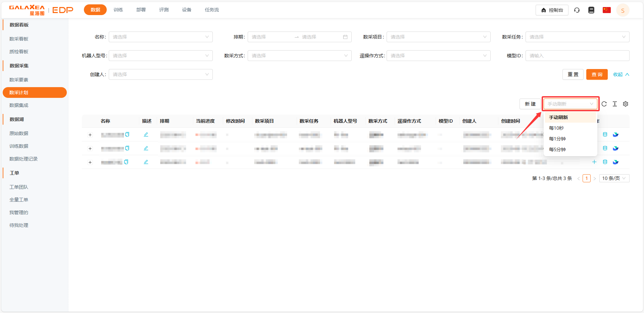
Task: Open 数据集成 in the sidebar
Action: point(19,105)
